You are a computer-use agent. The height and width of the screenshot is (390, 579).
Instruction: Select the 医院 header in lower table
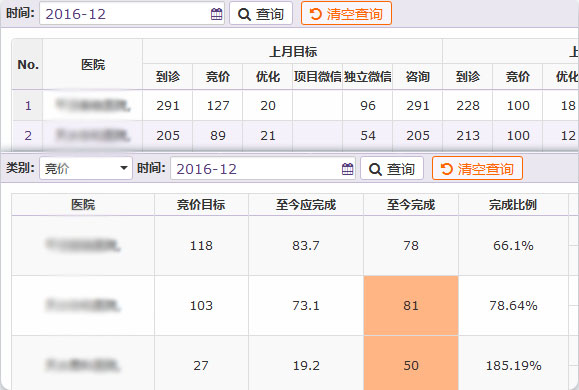coord(83,204)
